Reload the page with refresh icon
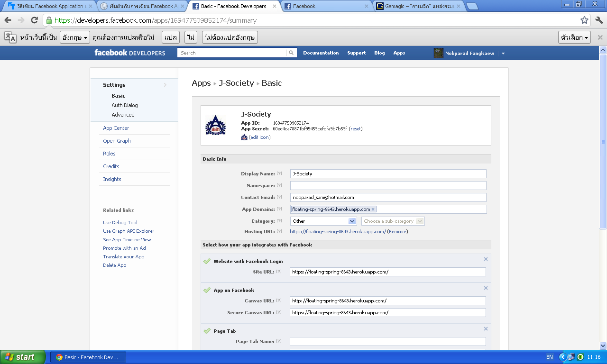Image resolution: width=607 pixels, height=364 pixels. [34, 20]
